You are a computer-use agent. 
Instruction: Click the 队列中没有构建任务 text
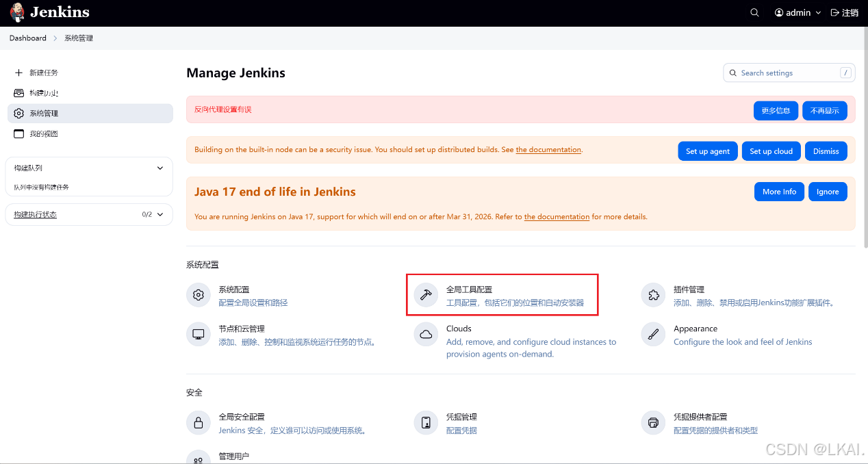pos(42,187)
